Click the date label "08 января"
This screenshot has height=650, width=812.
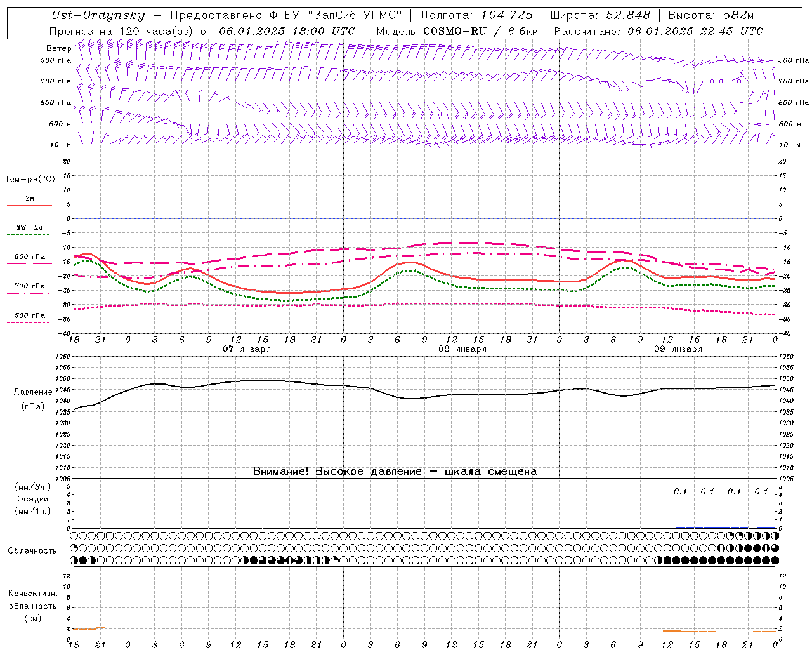(x=462, y=349)
